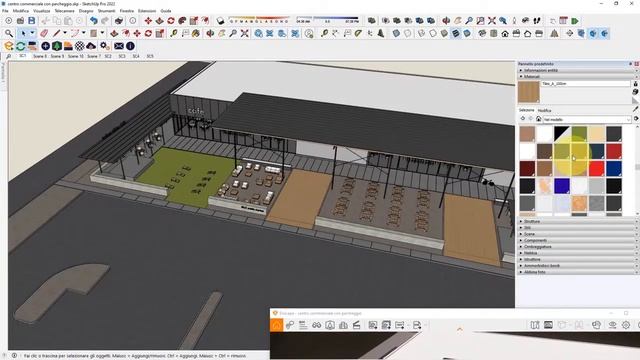Open the round info extension icon
The image size is (640, 360).
coord(130,46)
